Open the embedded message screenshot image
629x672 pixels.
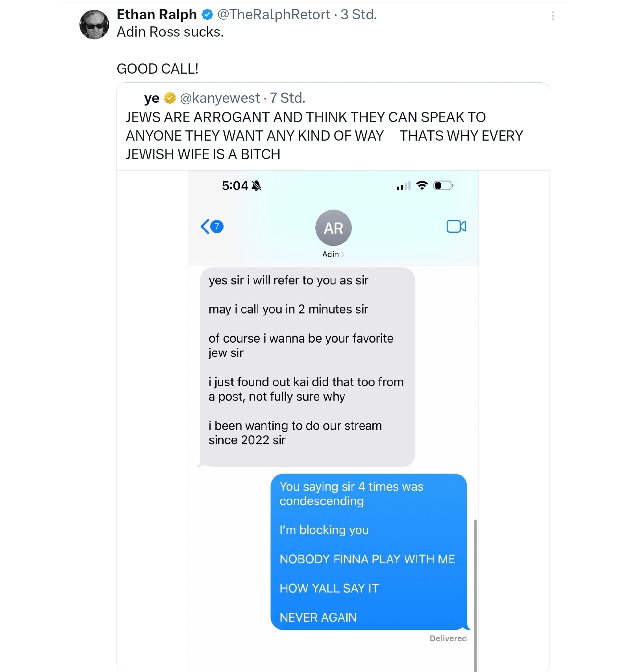333,421
